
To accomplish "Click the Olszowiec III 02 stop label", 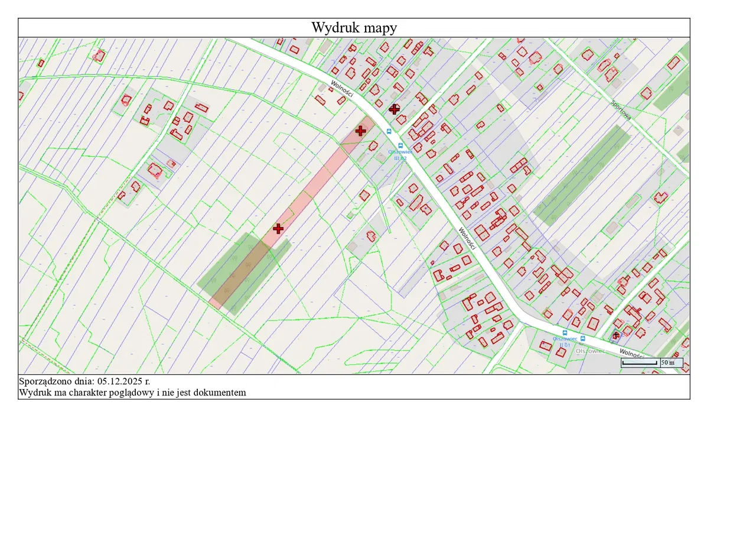I will pyautogui.click(x=400, y=155).
